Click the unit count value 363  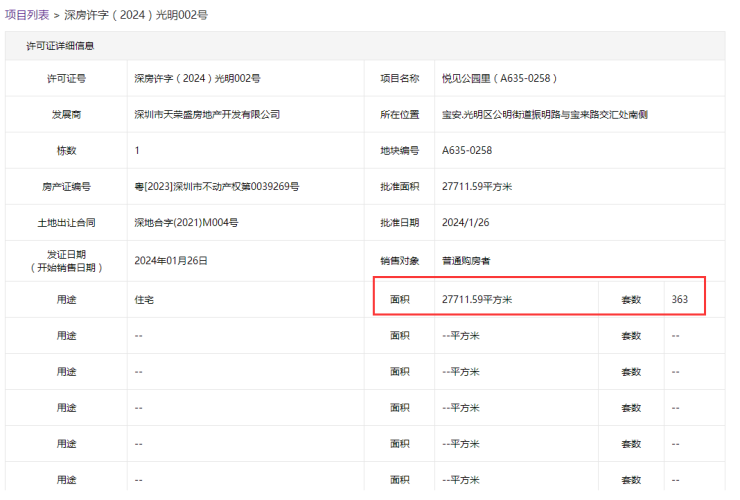click(x=680, y=299)
